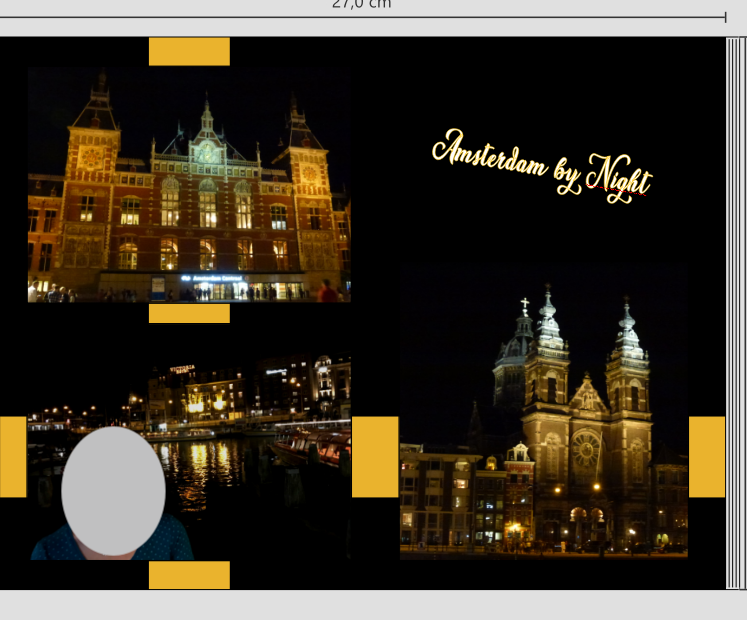Click the gray oval covering the face

tap(113, 491)
